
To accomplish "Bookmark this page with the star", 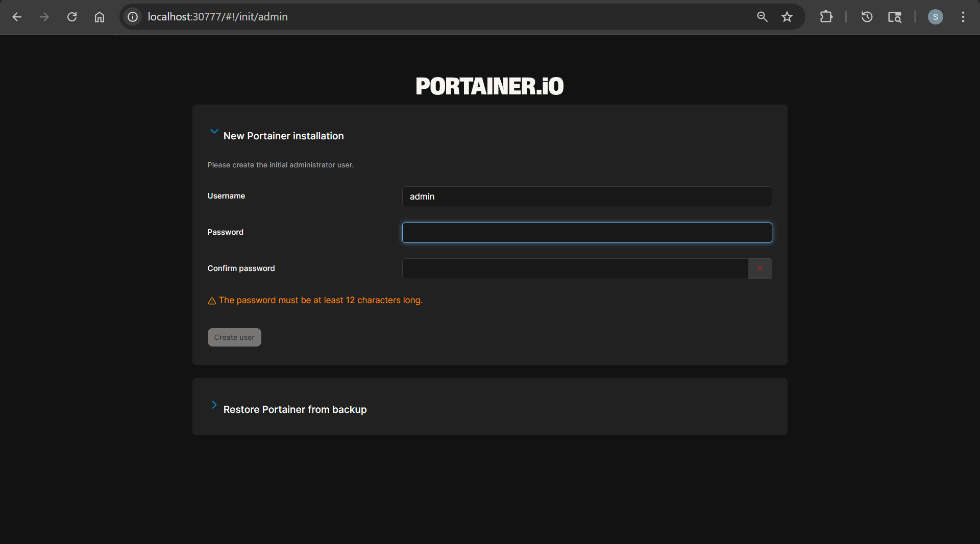I will 787,17.
